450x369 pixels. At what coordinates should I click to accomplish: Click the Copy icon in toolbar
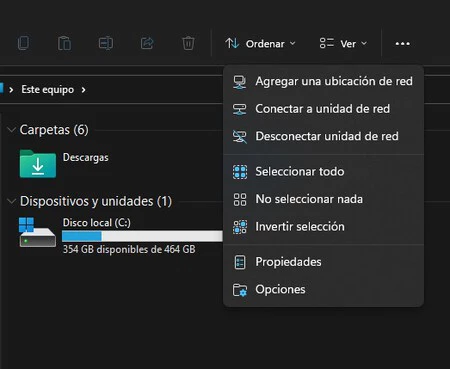tap(23, 43)
